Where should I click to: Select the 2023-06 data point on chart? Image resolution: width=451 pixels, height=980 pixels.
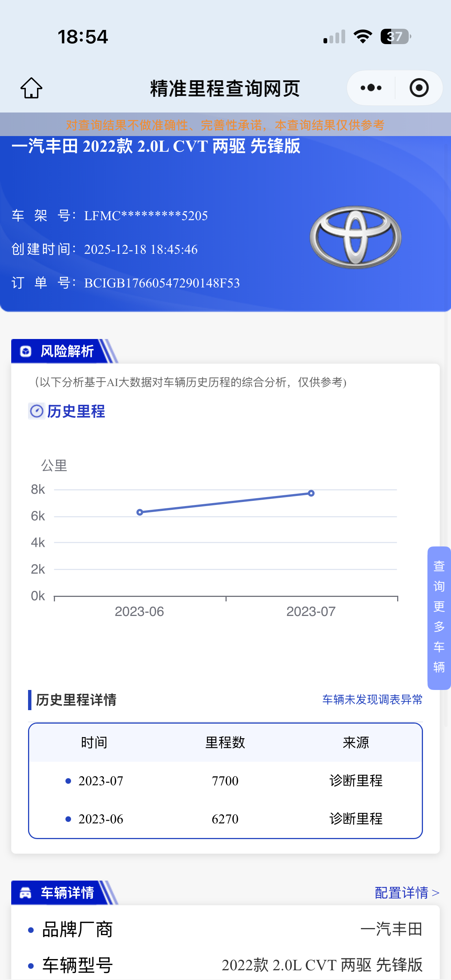(x=140, y=512)
